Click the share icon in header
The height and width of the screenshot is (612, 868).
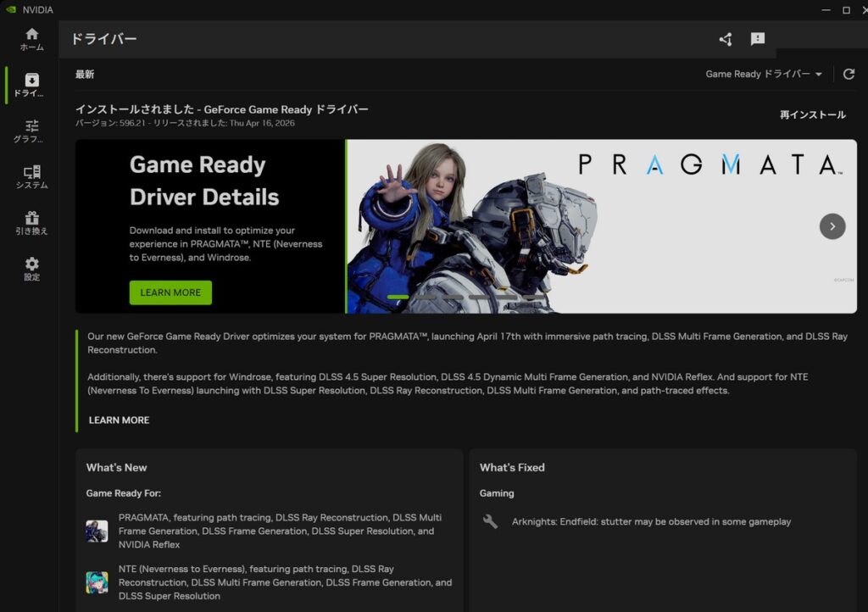(x=725, y=39)
